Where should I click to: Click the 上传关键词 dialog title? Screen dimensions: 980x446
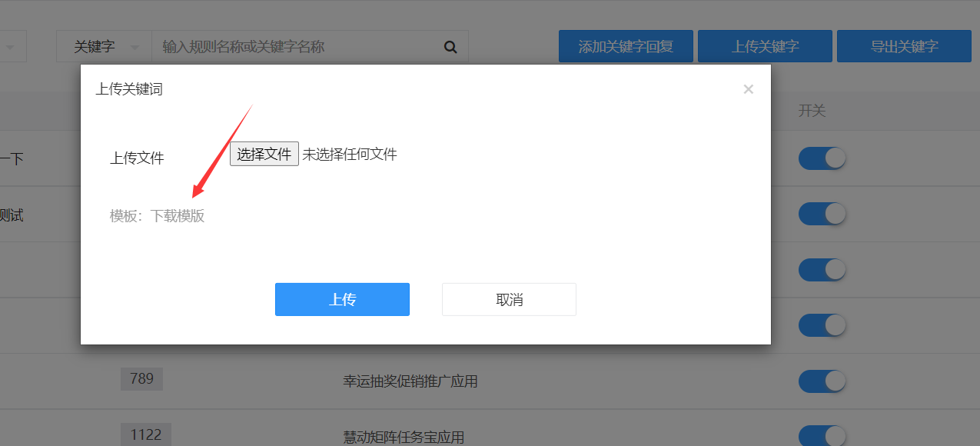click(x=129, y=89)
